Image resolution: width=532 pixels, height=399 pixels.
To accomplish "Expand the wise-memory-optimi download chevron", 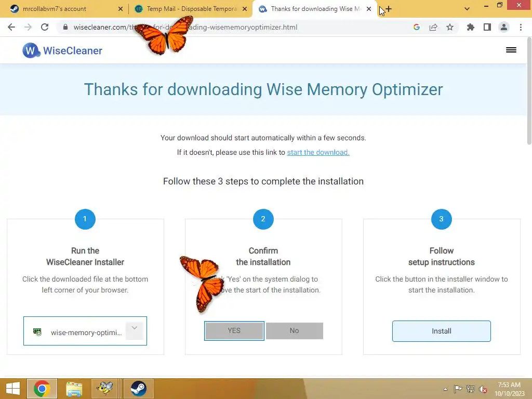I will (x=135, y=328).
